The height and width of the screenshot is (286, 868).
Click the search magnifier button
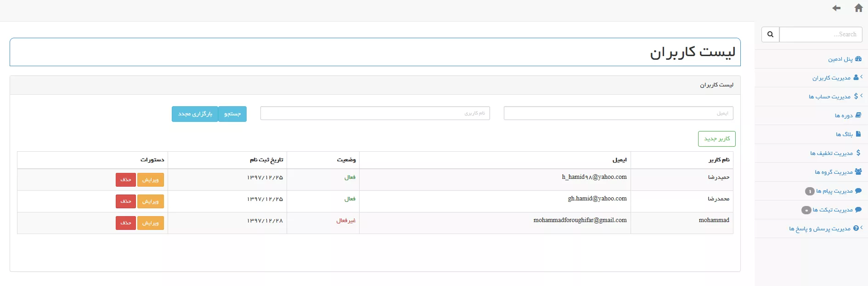coord(770,34)
